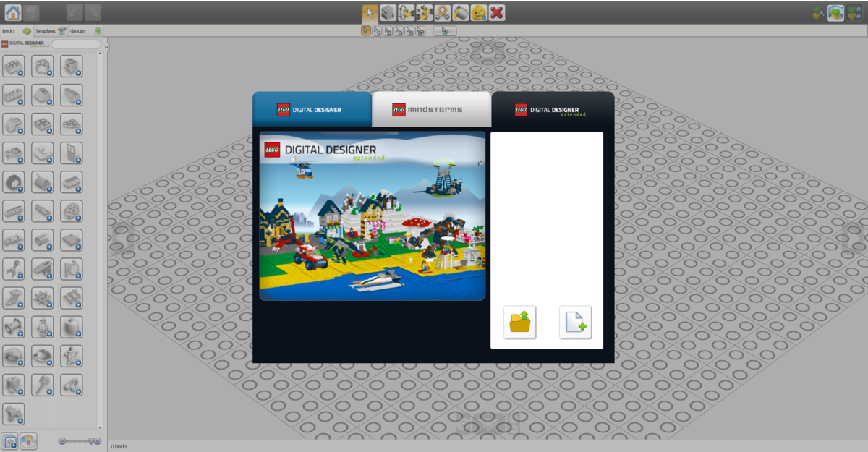The height and width of the screenshot is (452, 868).
Task: Open the Templates palette tab
Action: tap(51, 31)
